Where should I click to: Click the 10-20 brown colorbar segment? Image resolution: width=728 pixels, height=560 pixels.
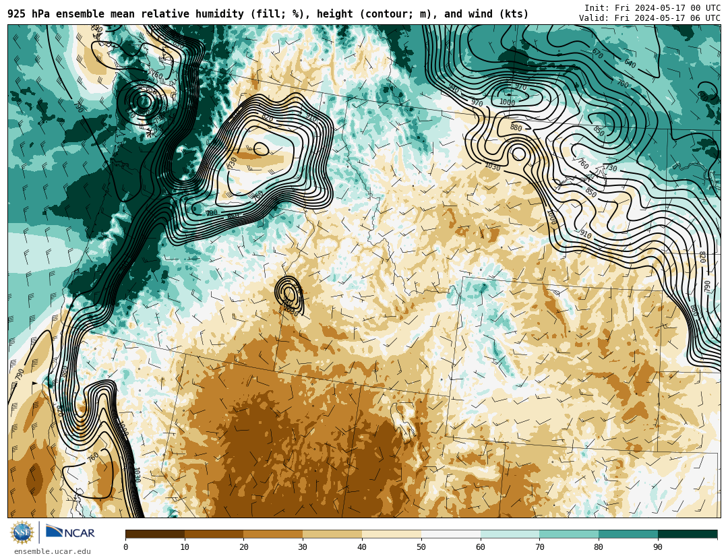pos(214,534)
